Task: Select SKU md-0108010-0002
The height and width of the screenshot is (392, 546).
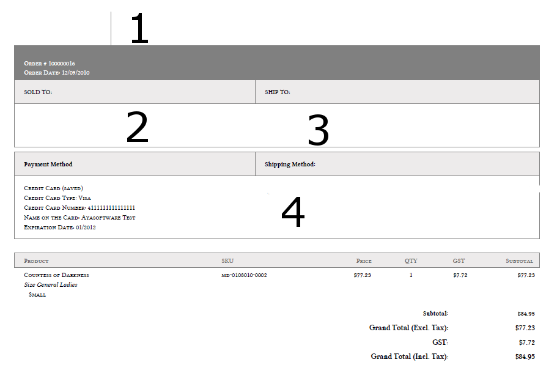Action: [244, 275]
